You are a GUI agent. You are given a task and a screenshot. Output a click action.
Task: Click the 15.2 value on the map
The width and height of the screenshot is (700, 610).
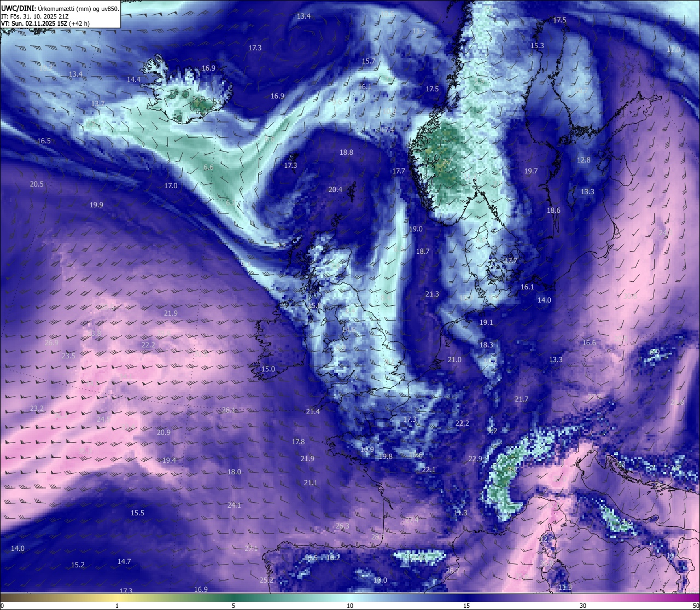pos(78,565)
